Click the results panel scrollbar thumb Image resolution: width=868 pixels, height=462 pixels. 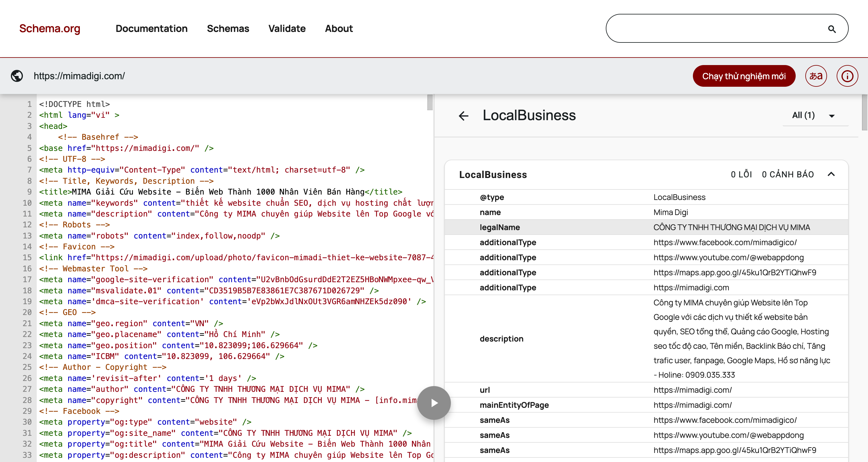click(x=864, y=113)
